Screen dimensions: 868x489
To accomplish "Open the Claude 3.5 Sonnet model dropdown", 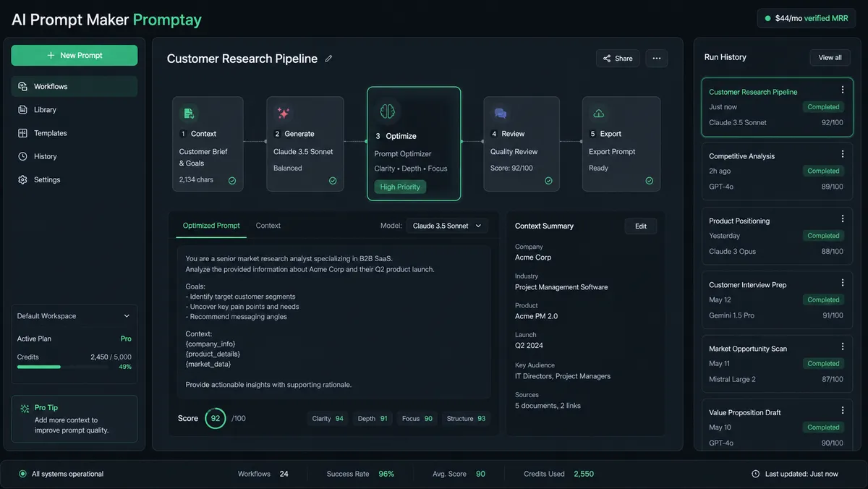I will [x=447, y=226].
